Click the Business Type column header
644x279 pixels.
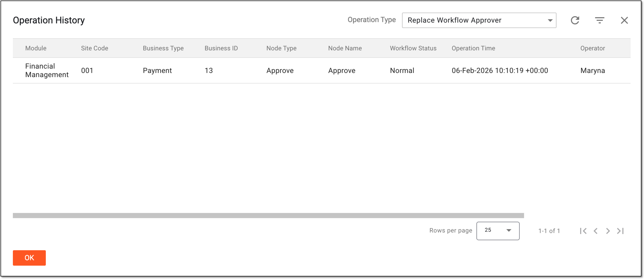[x=163, y=48]
